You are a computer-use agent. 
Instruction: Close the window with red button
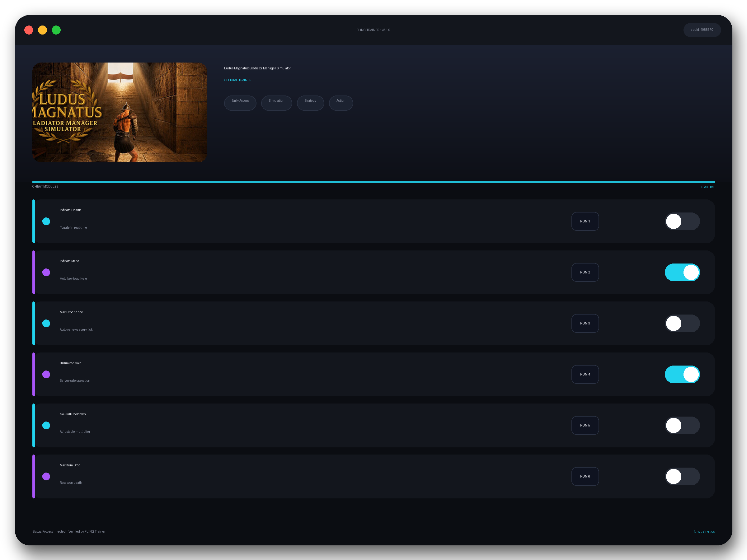coord(29,30)
